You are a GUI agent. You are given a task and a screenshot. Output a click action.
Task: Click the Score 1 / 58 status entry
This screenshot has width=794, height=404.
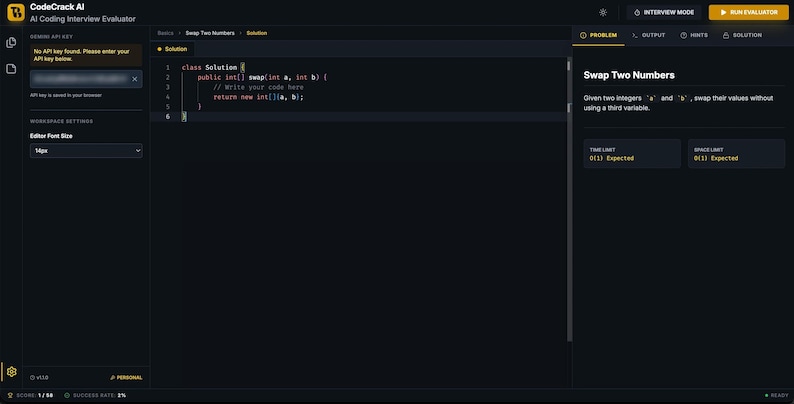(30, 395)
